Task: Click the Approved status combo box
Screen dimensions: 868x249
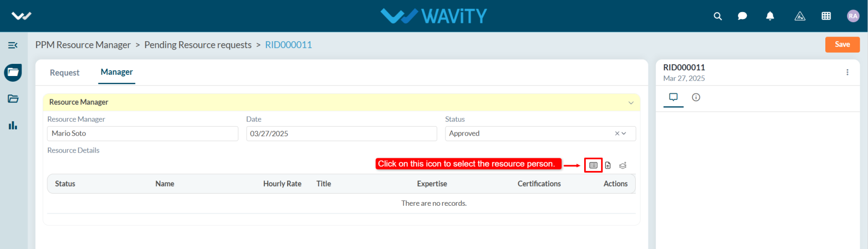Action: [540, 133]
